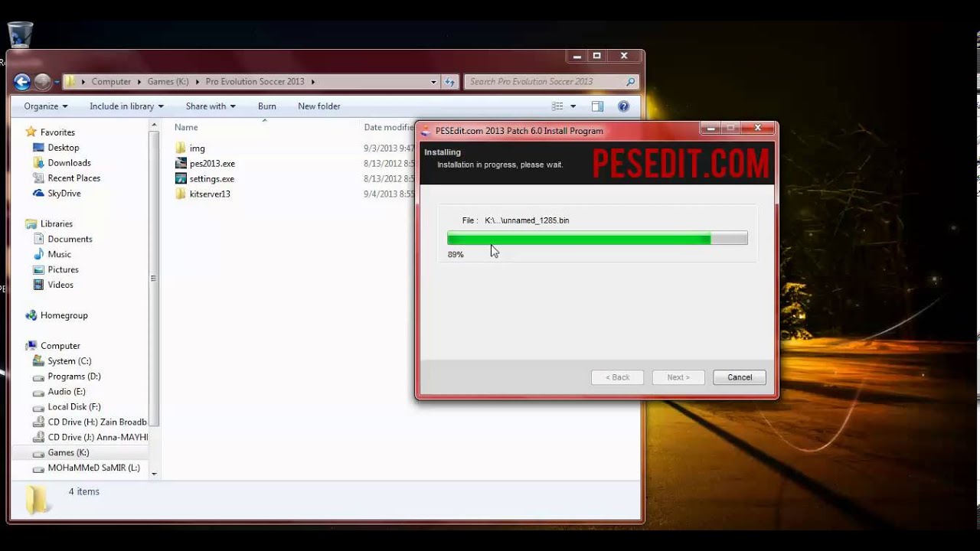Open the address bar history dropdown arrow

click(433, 81)
